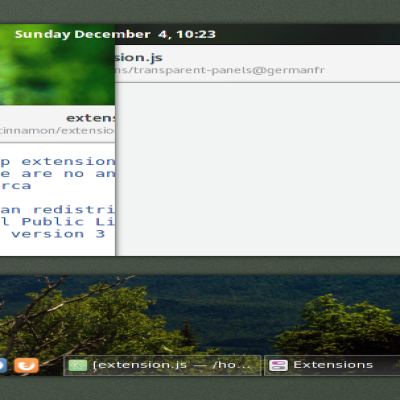Switch to the Extensions window in taskbar
Viewport: 400px width, 400px height.
(x=332, y=365)
